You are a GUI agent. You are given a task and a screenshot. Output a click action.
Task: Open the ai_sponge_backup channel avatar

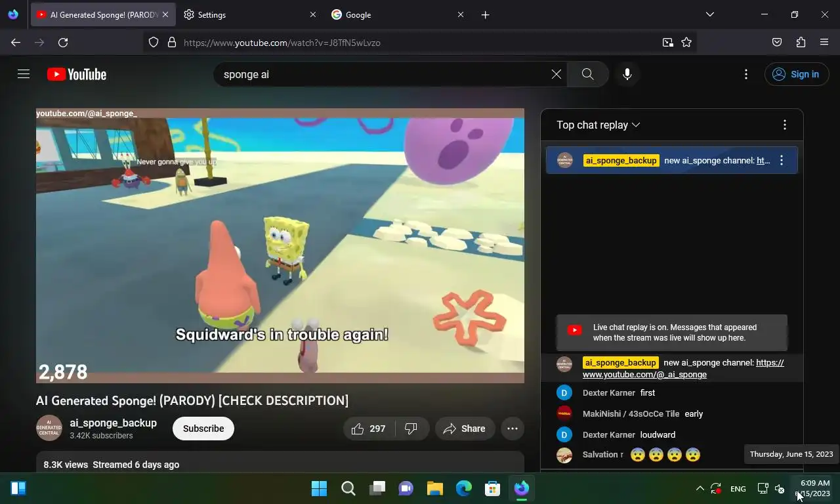tap(49, 429)
